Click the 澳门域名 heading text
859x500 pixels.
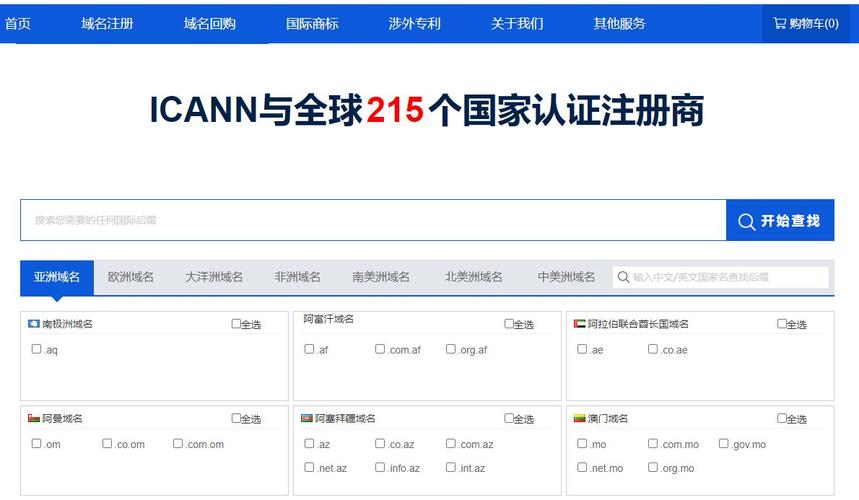[x=608, y=418]
